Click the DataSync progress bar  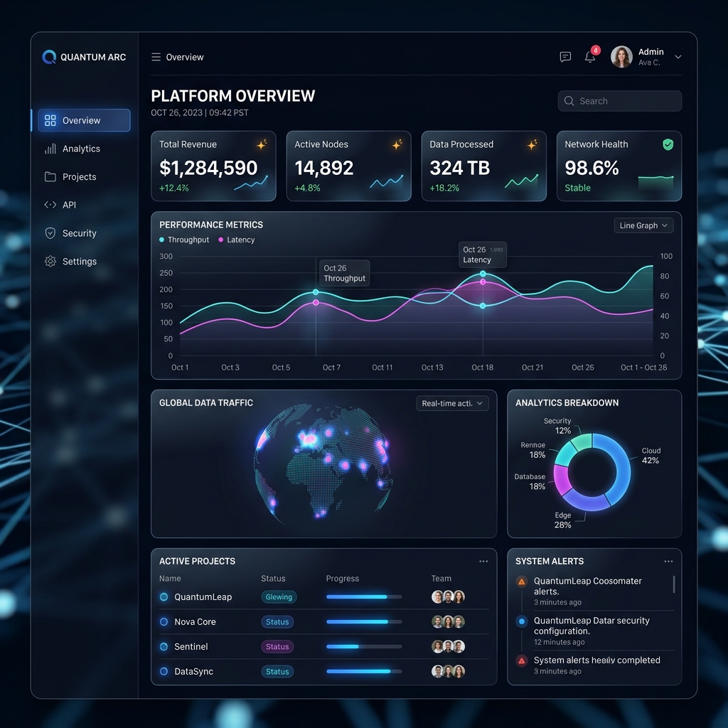[x=364, y=671]
